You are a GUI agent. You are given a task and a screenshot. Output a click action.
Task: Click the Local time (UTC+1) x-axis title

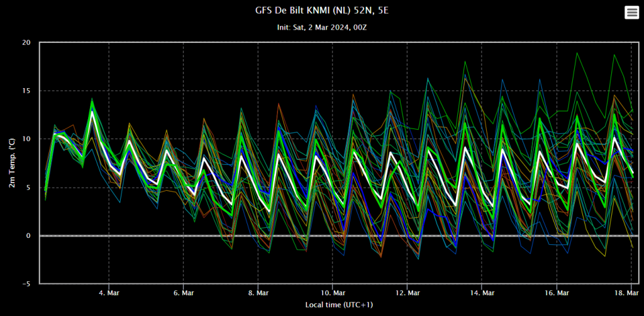339,305
